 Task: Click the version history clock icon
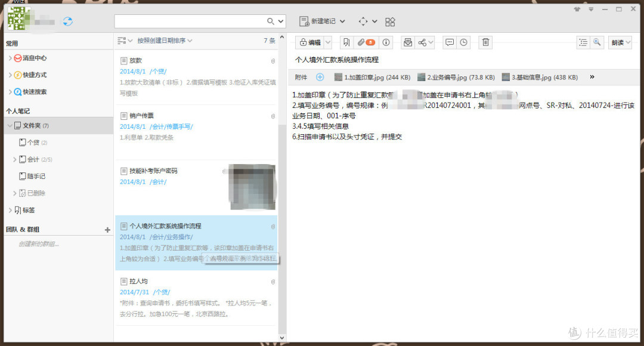pos(464,42)
